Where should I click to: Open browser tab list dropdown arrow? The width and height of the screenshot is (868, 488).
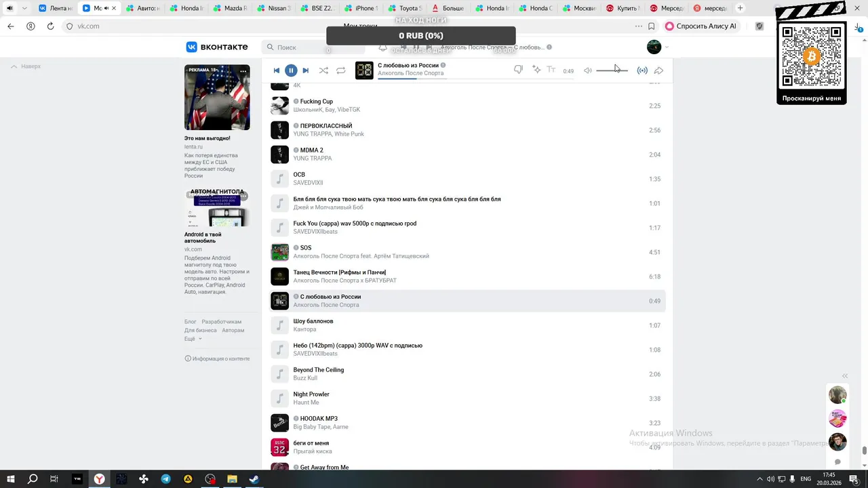(25, 8)
